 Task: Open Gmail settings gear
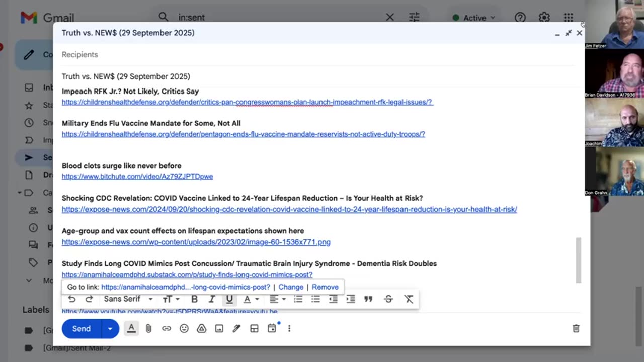544,18
